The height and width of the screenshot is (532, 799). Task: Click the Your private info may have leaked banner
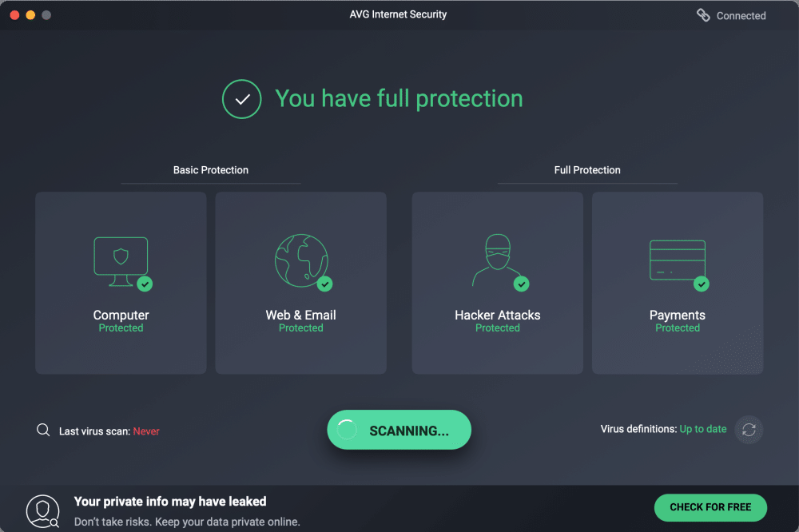click(x=170, y=502)
